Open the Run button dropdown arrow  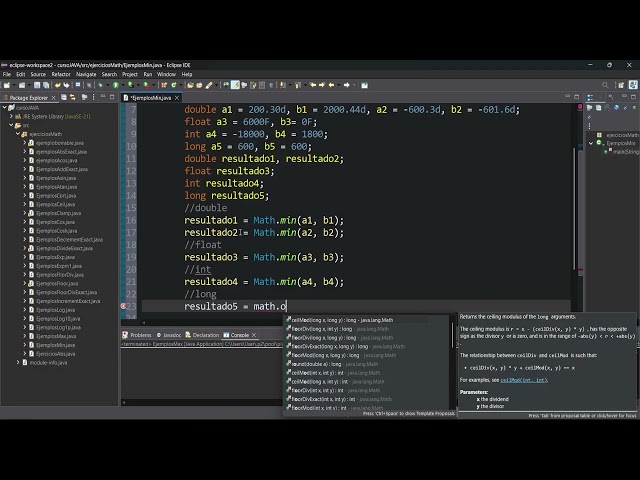[x=122, y=86]
